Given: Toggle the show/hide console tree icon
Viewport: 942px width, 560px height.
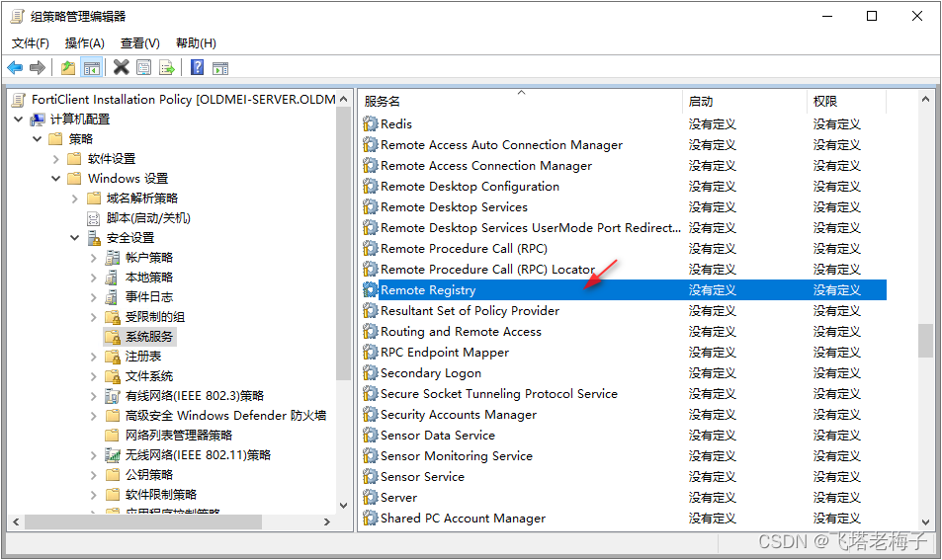Looking at the screenshot, I should [x=92, y=68].
